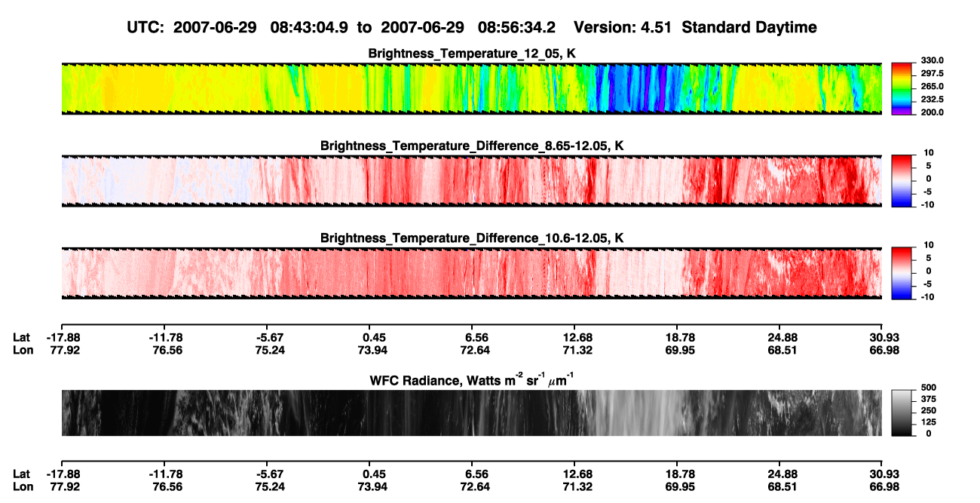
Task: Click longitude '66.98' on the axis below WFC Radiance
Action: pyautogui.click(x=883, y=486)
